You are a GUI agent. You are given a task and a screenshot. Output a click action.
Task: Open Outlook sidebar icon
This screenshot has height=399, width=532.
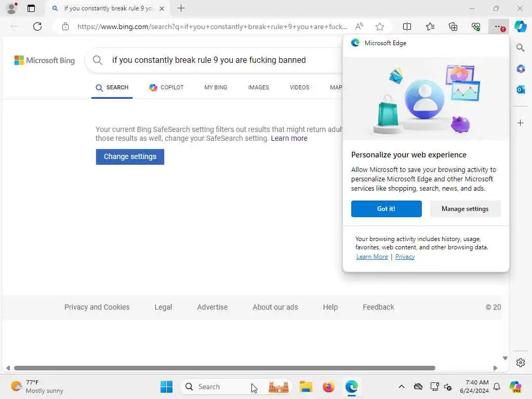click(x=521, y=89)
